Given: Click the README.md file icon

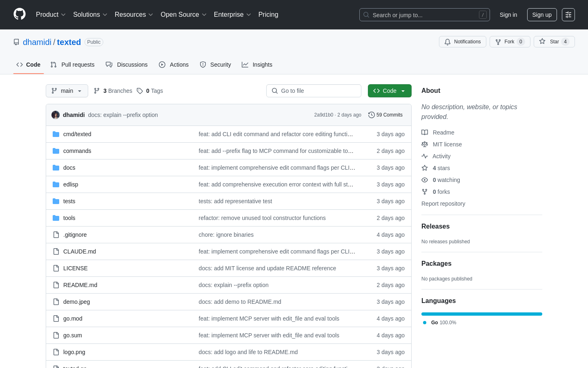Looking at the screenshot, I should pos(56,285).
